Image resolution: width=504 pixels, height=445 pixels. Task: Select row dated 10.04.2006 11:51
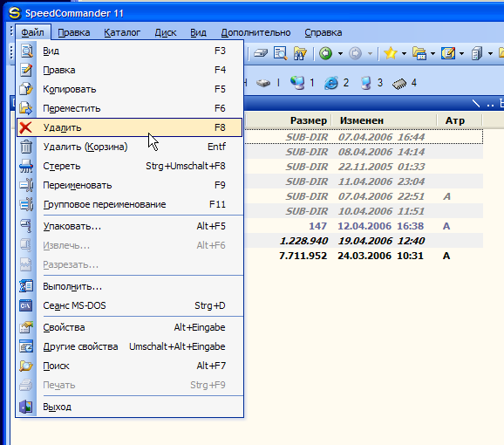coord(364,211)
